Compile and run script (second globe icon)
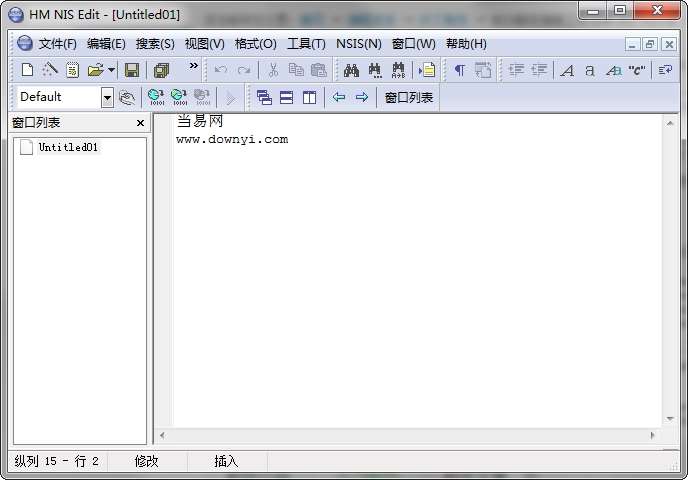The height and width of the screenshot is (480, 688). click(179, 97)
